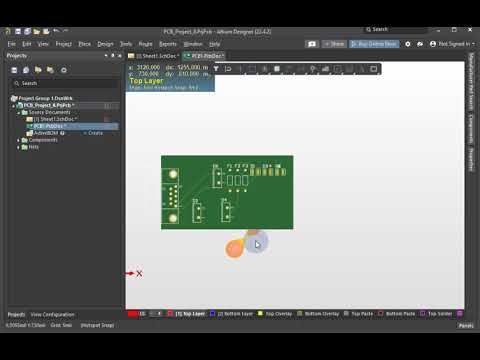480x360 pixels.
Task: Select the Projects tab at the panel bottom
Action: pos(16,314)
